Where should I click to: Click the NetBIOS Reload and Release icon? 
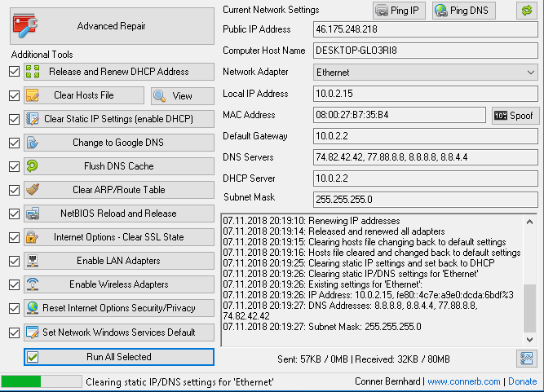click(33, 214)
